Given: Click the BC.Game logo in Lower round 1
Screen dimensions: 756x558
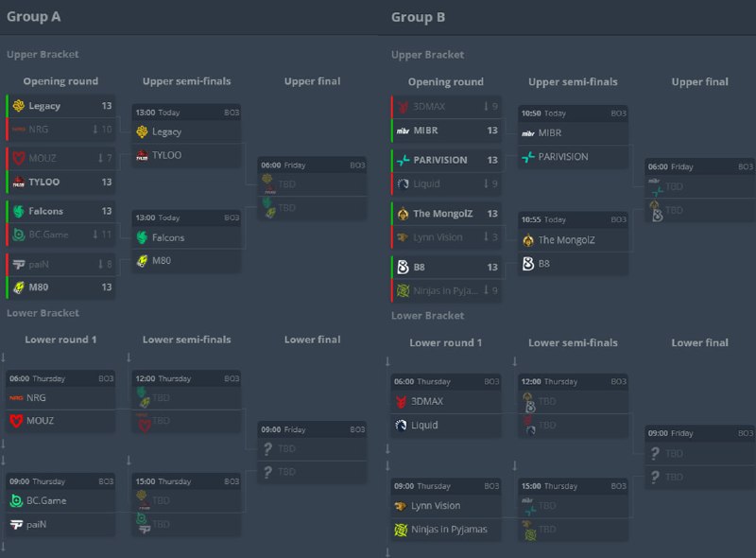Looking at the screenshot, I should click(x=16, y=501).
